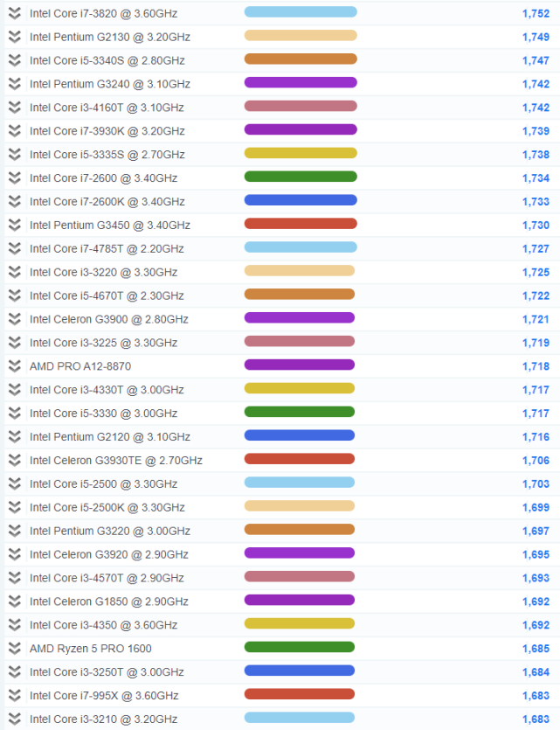This screenshot has height=730, width=560.
Task: Open Intel Celeron G3920 @ 2.90GHz link
Action: (x=109, y=554)
